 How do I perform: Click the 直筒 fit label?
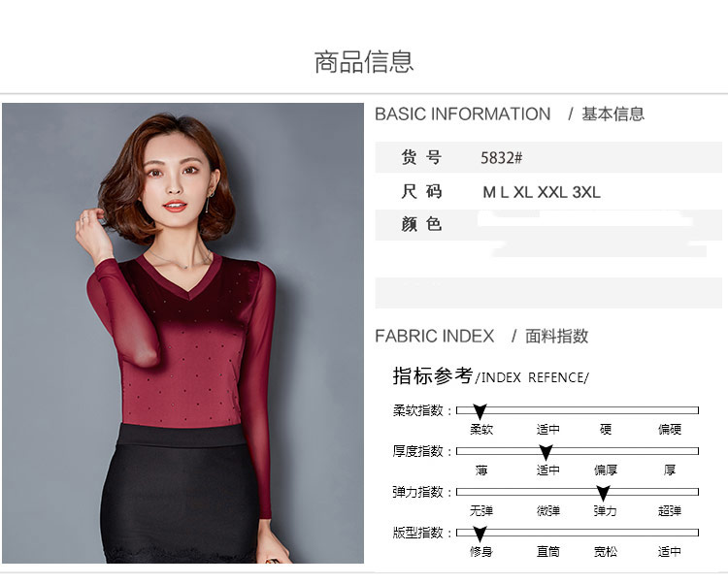tap(548, 552)
